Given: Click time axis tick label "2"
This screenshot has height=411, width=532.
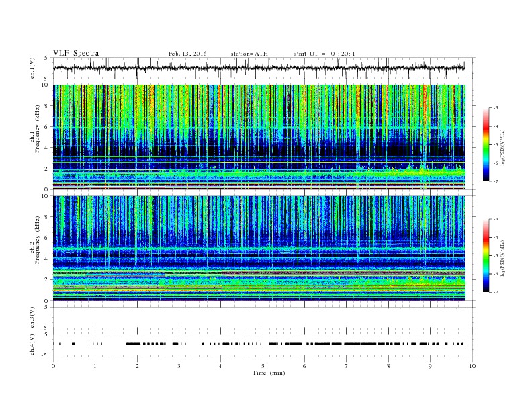Looking at the screenshot, I should click(x=137, y=366).
